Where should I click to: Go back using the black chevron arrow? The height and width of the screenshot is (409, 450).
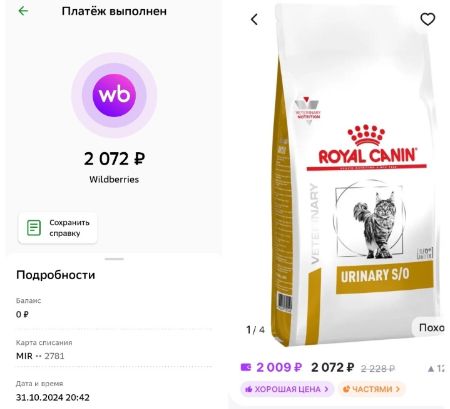click(x=254, y=19)
